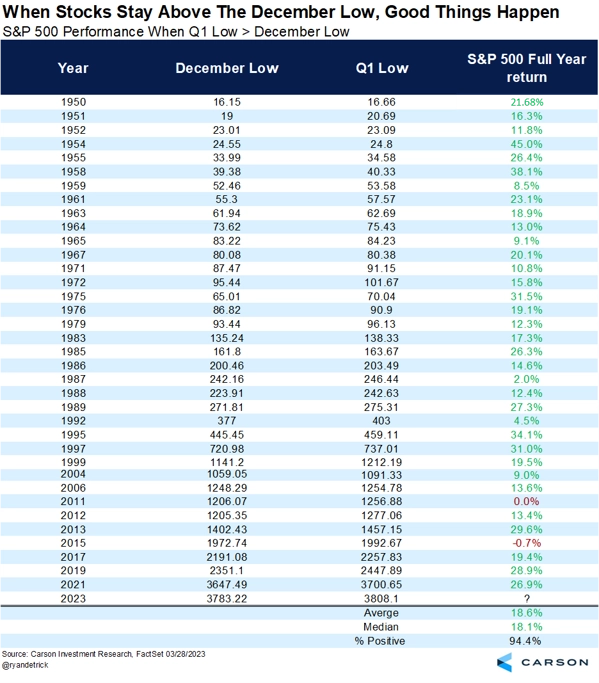Click the return value '13.6%'
Image resolution: width=599 pixels, height=683 pixels.
pos(527,488)
